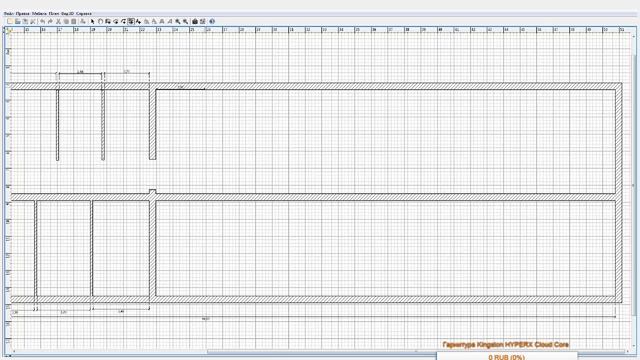Click the Open home folder icon
The height and width of the screenshot is (360, 640).
[18, 21]
